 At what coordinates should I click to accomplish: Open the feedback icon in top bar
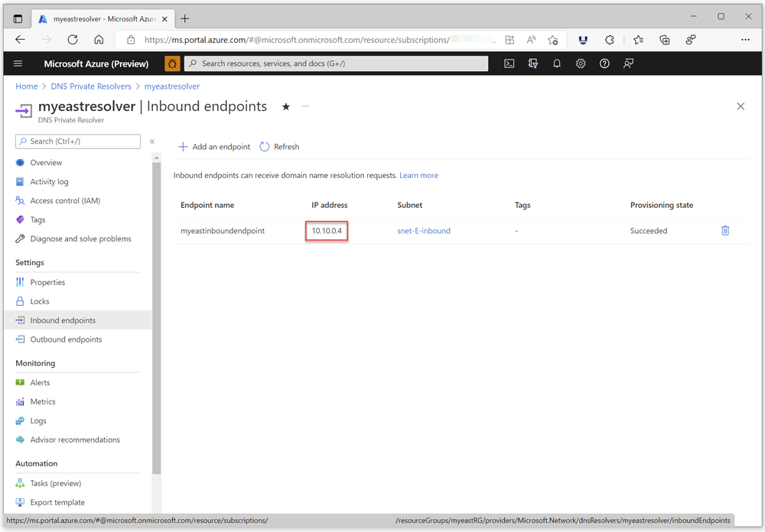(628, 63)
